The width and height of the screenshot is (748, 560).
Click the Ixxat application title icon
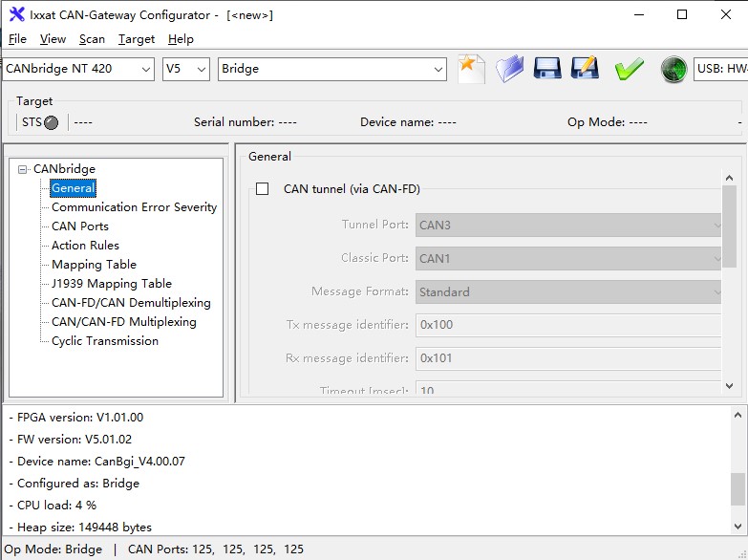(16, 14)
